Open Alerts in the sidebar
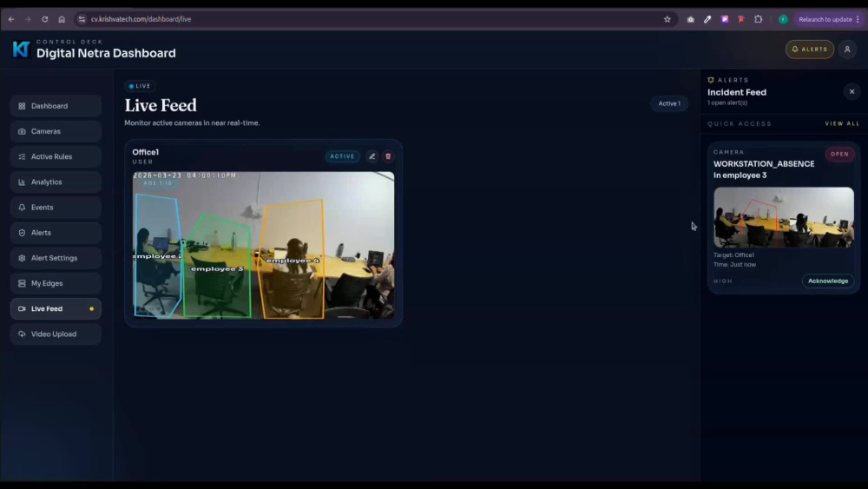Viewport: 868px width, 489px height. [x=56, y=233]
